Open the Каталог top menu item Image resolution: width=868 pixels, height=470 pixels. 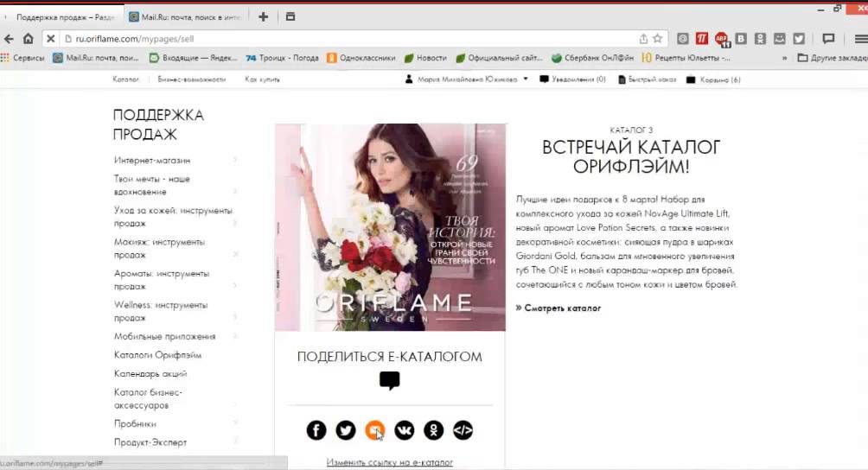click(x=125, y=79)
